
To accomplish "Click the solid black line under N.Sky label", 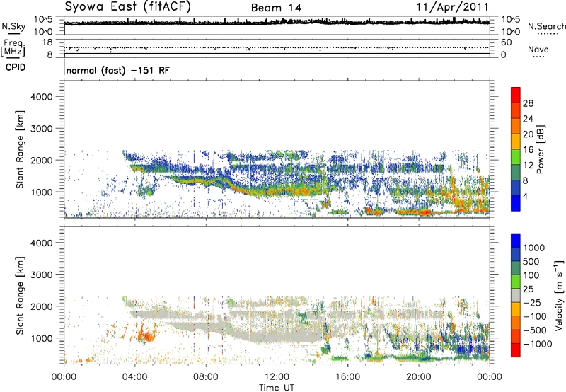I will pyautogui.click(x=13, y=33).
